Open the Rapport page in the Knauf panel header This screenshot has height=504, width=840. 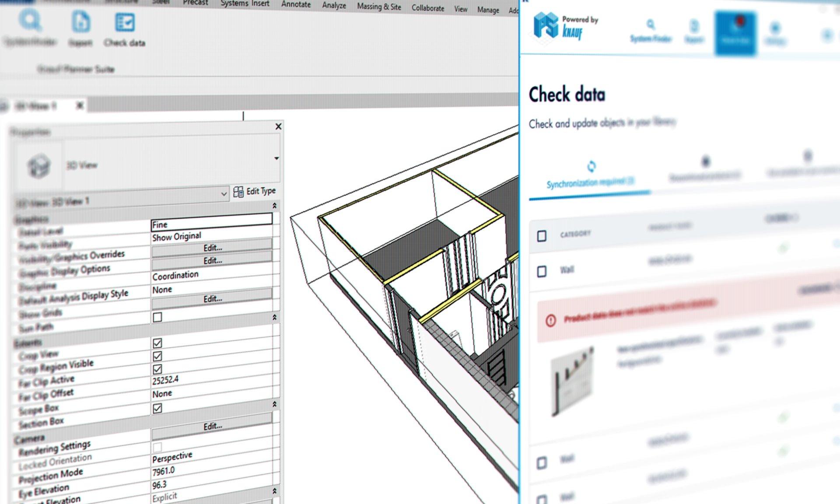[694, 31]
